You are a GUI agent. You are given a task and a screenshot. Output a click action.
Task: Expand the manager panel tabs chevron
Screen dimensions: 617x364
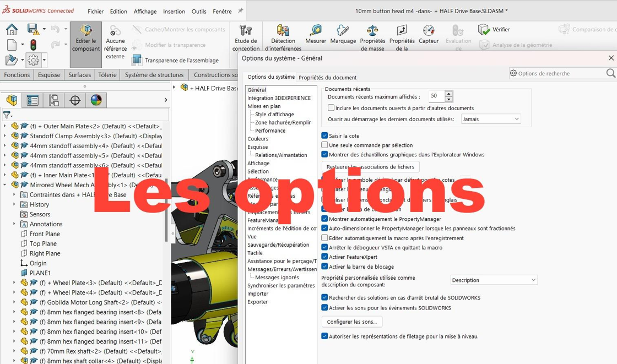click(x=166, y=100)
